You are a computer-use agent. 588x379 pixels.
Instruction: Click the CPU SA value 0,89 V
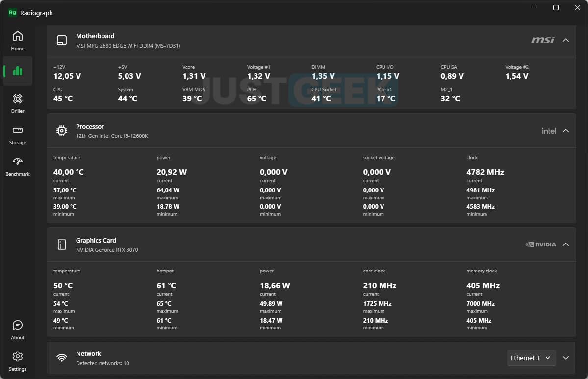452,76
